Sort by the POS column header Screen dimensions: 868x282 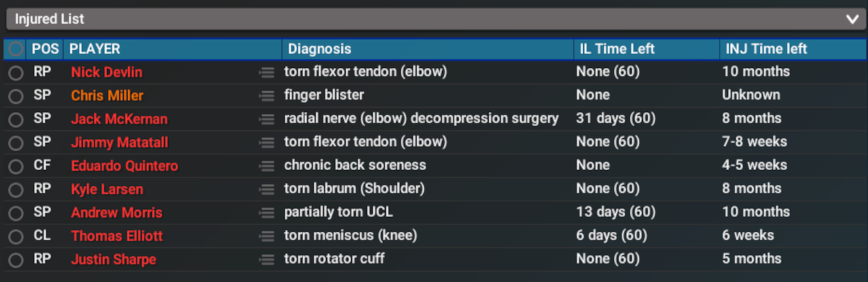click(45, 49)
